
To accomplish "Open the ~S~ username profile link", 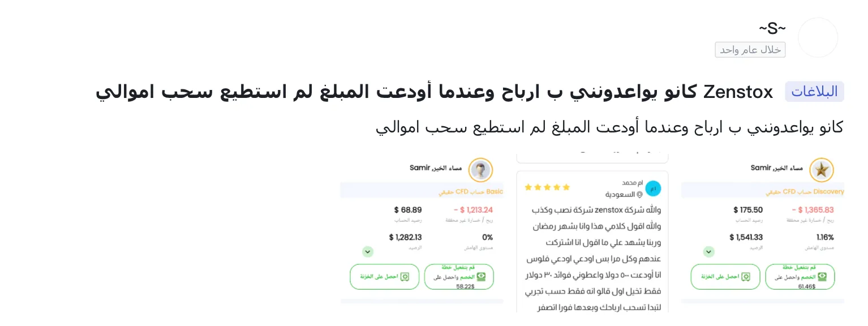I will (772, 28).
